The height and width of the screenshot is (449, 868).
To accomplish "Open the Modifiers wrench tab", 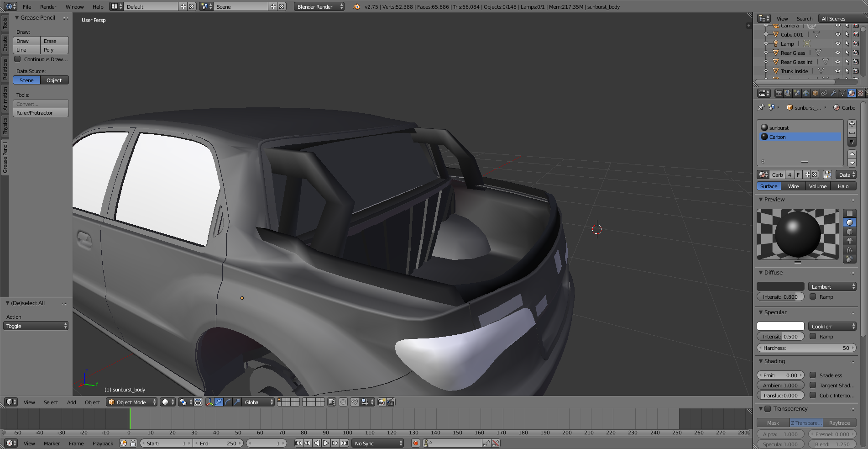I will pos(833,93).
